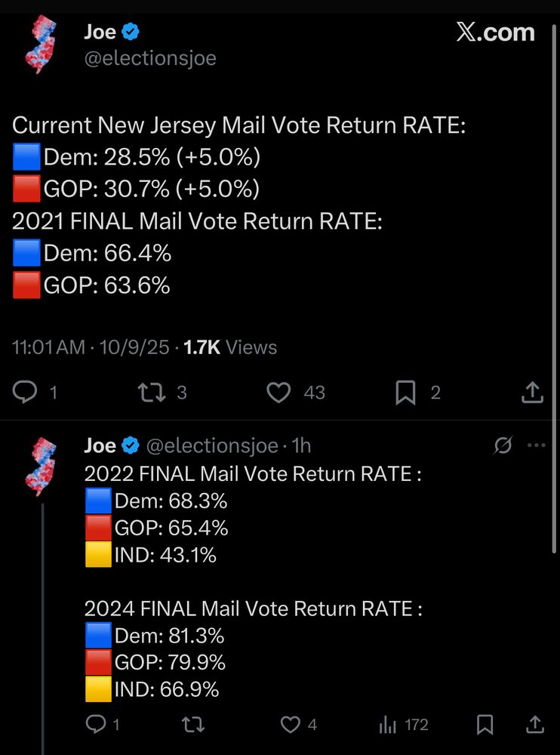560x755 pixels.
Task: Like the reply tweet with 4 likes
Action: coord(291,725)
